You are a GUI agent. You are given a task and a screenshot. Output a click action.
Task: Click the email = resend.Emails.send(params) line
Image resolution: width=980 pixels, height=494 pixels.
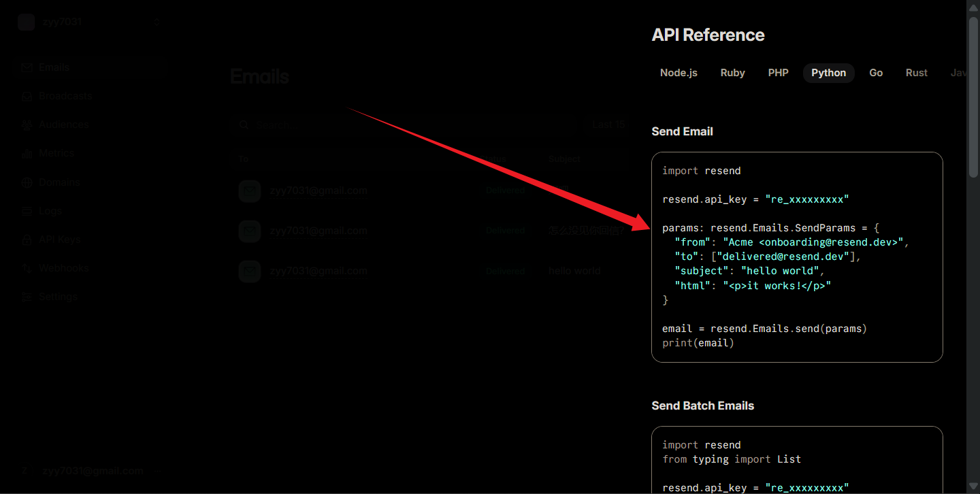pyautogui.click(x=764, y=329)
